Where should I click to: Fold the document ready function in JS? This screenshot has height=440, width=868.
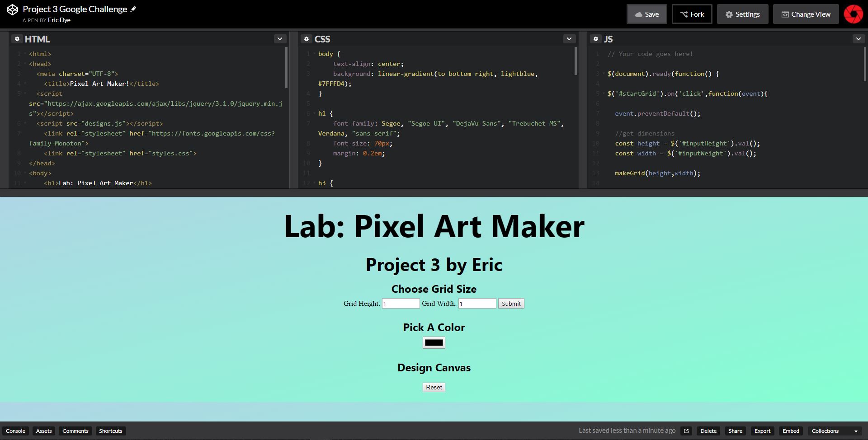click(x=604, y=74)
